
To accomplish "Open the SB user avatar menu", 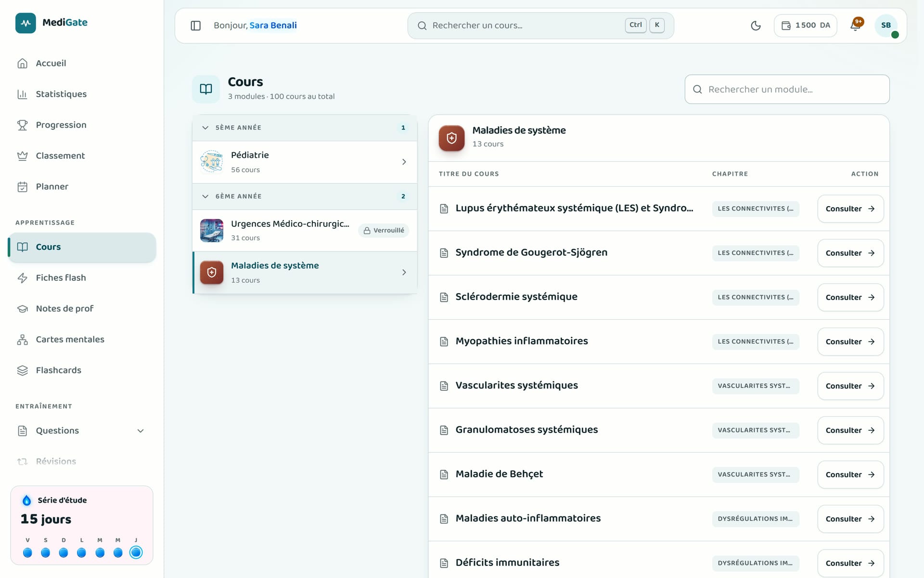I will tap(886, 26).
